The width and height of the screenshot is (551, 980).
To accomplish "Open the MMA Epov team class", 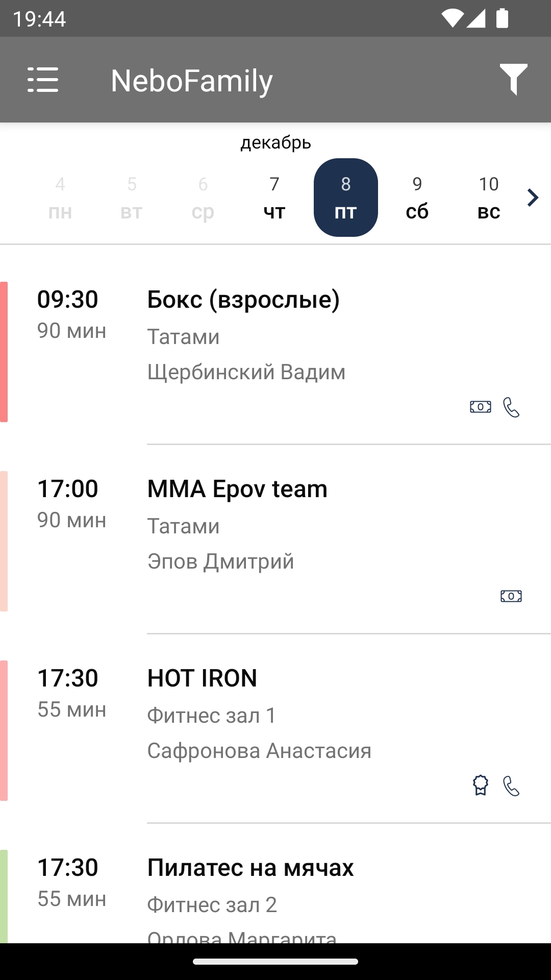I will (275, 541).
